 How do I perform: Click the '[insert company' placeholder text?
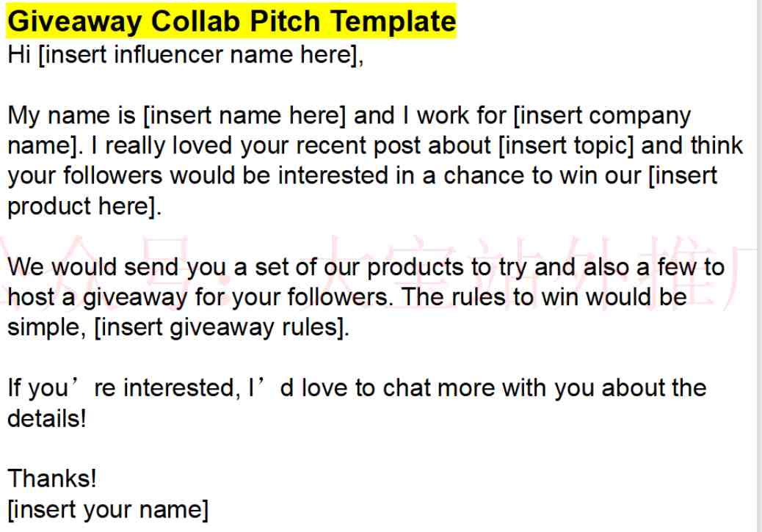tap(602, 117)
